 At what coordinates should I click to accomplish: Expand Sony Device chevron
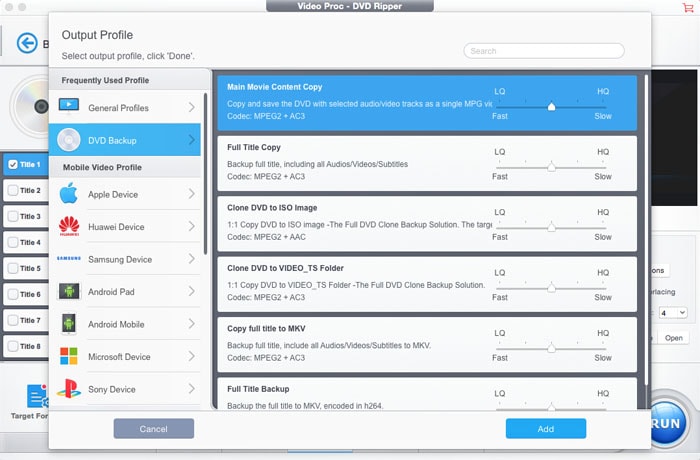tap(192, 389)
